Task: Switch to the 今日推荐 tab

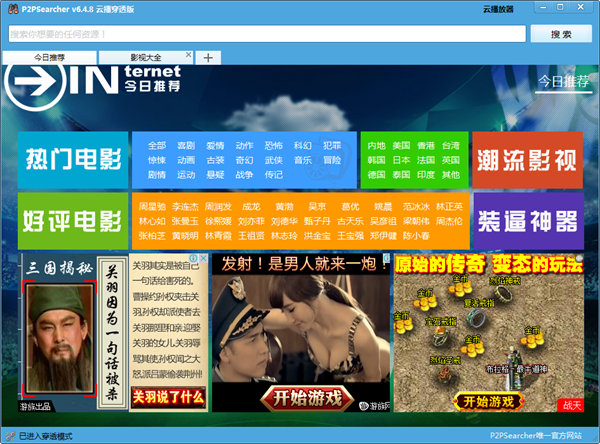Action: (48, 58)
